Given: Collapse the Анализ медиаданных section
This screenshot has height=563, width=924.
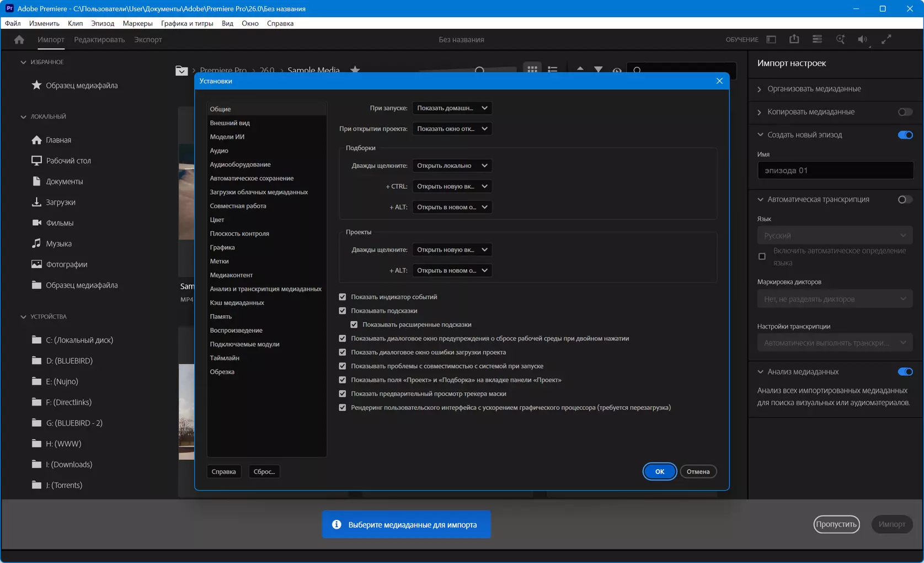Looking at the screenshot, I should coord(761,371).
